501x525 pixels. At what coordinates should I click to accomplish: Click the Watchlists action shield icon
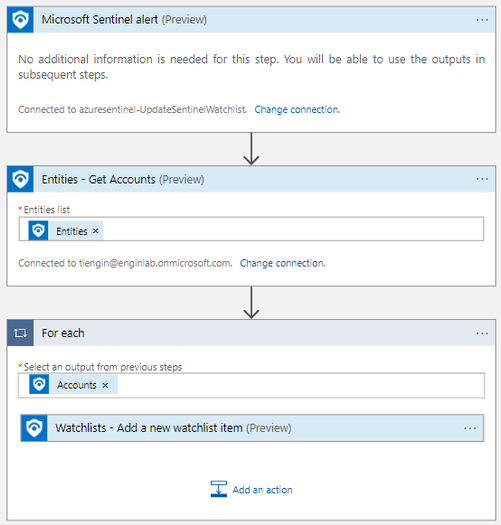(x=34, y=428)
